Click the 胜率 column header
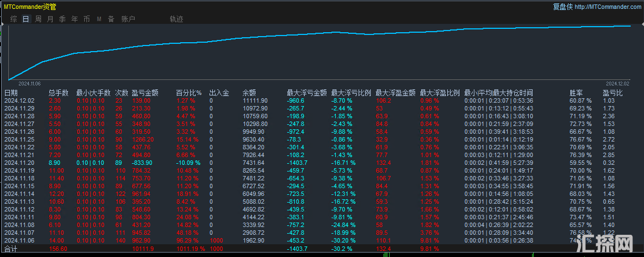Viewport: 644px width, 257px height. pyautogui.click(x=576, y=93)
